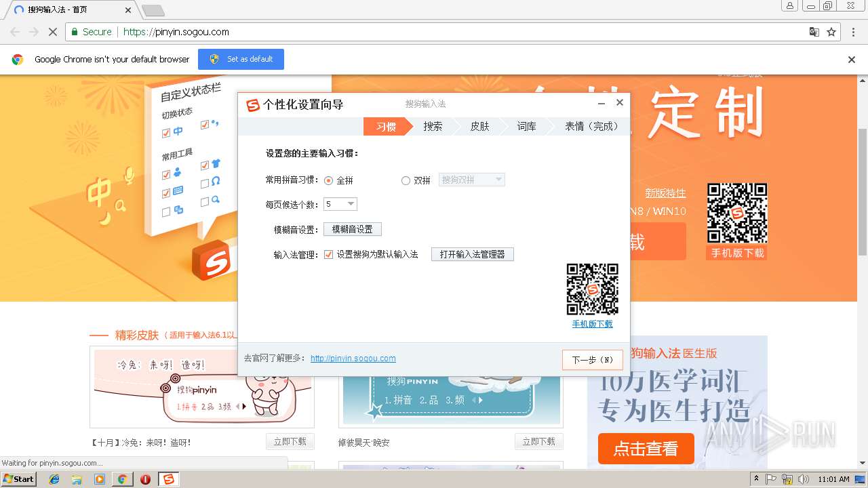Close the 搜狗输入法 - 首页 tab
The width and height of the screenshot is (868, 488).
coord(129,10)
